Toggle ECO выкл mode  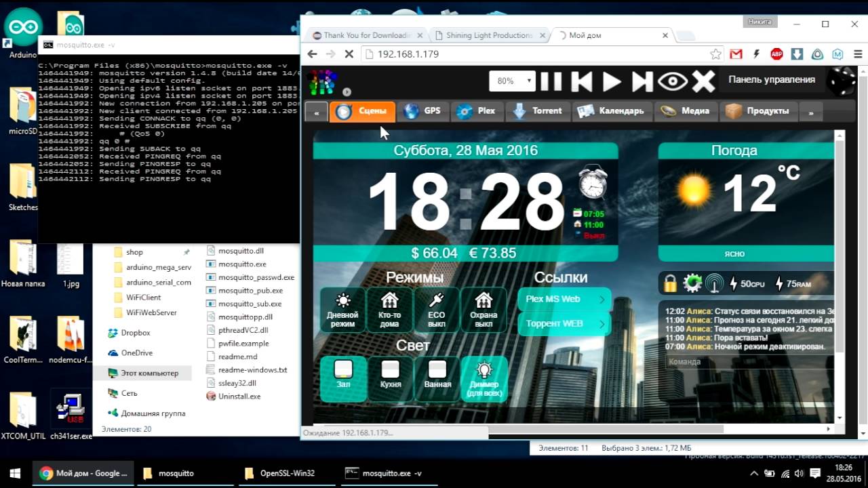(437, 310)
